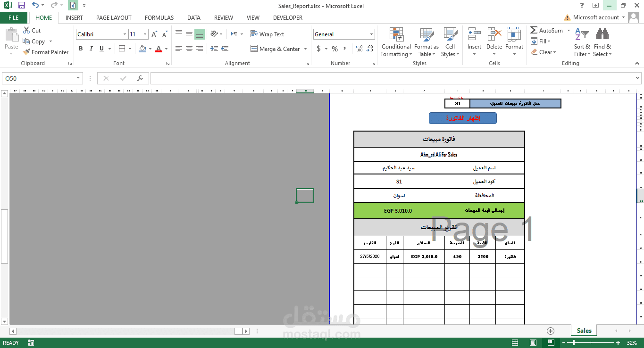Screen dimensions: 644x348
Task: Switch to Page Layout view in status bar
Action: (x=533, y=343)
